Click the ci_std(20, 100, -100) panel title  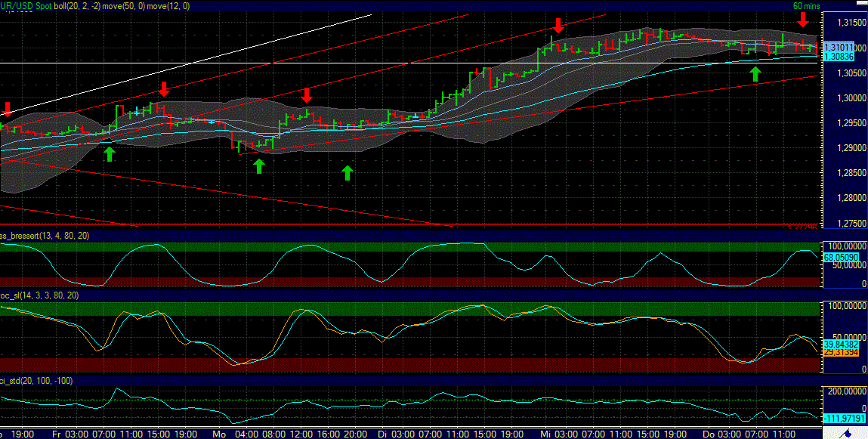[x=34, y=381]
